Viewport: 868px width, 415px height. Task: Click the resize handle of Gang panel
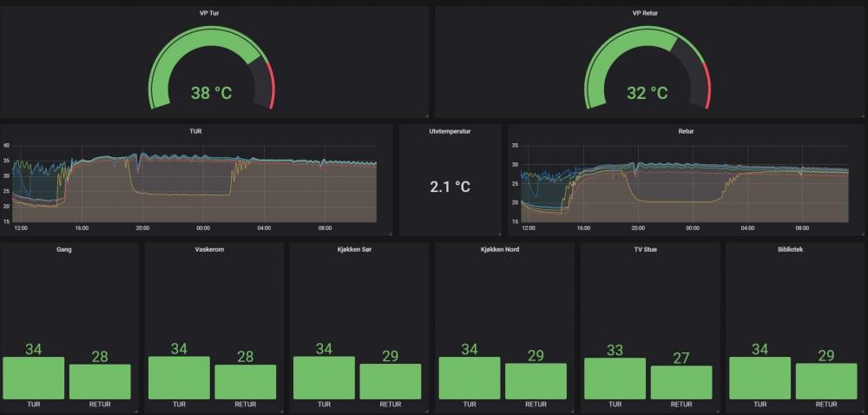pos(135,409)
